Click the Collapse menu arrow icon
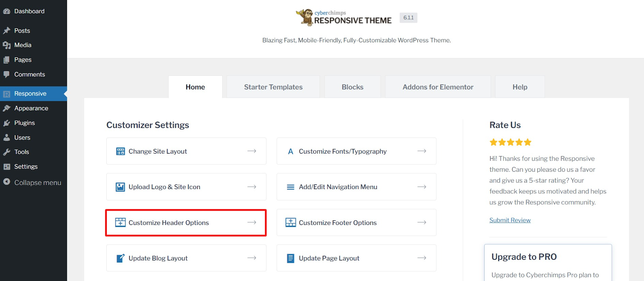Image resolution: width=644 pixels, height=281 pixels. coord(6,182)
